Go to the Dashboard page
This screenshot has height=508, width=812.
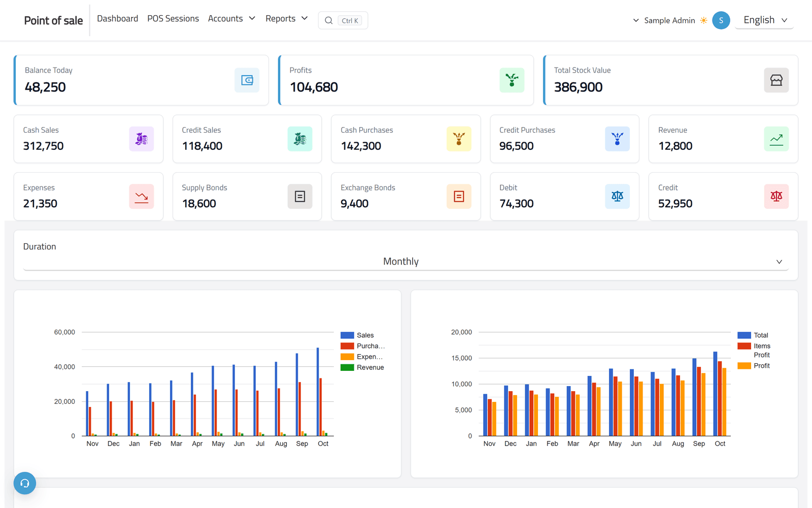pyautogui.click(x=117, y=18)
